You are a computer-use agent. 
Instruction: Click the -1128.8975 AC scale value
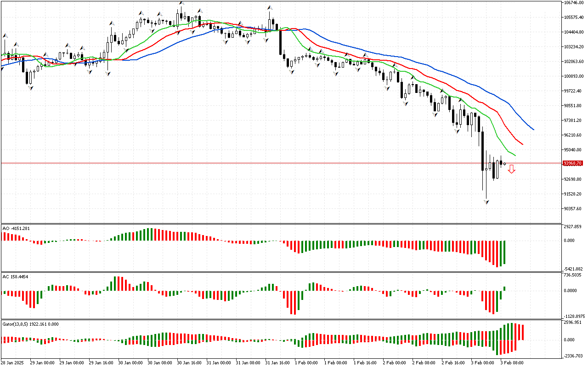(574, 316)
